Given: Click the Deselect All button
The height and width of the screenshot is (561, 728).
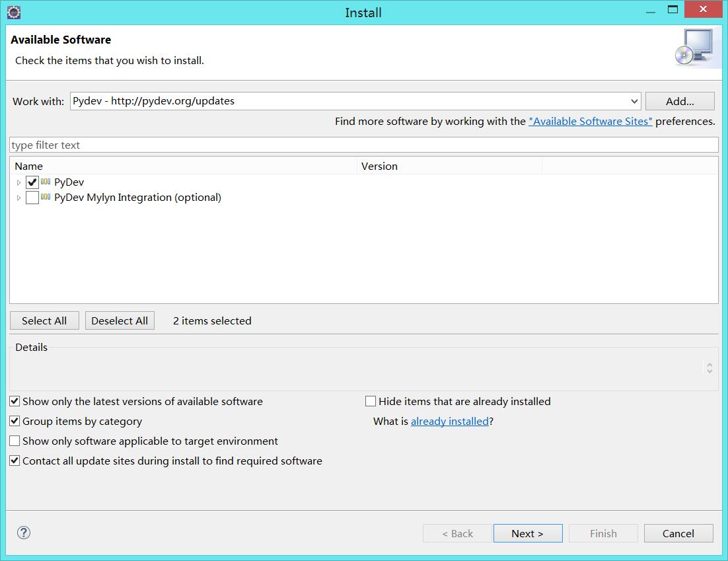Looking at the screenshot, I should point(120,321).
